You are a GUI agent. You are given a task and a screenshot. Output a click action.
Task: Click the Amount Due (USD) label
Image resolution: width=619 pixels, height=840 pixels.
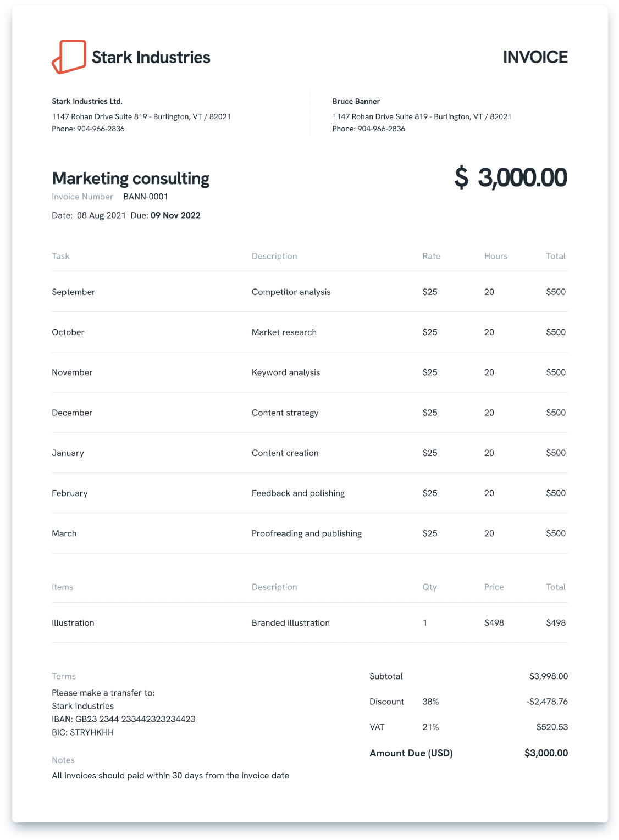(x=411, y=753)
